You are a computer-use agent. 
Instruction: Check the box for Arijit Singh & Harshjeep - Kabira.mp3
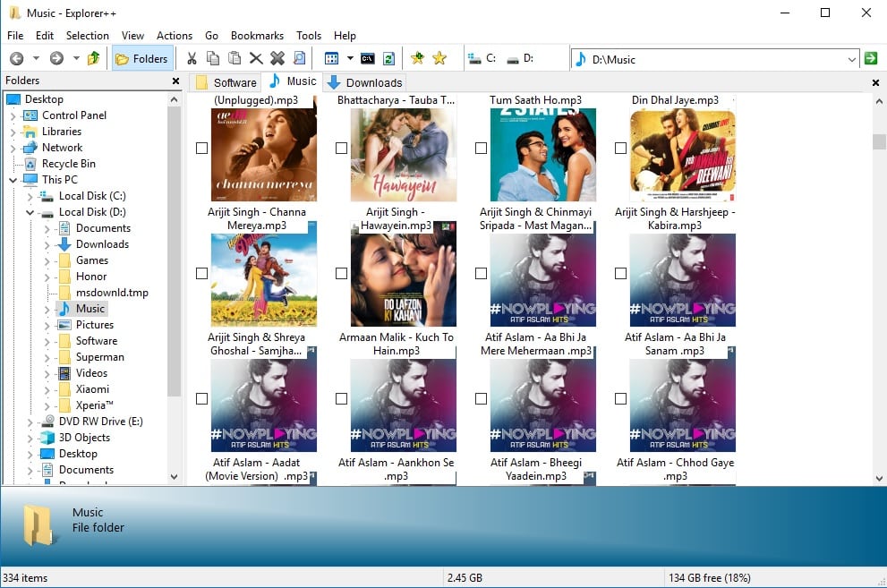620,149
